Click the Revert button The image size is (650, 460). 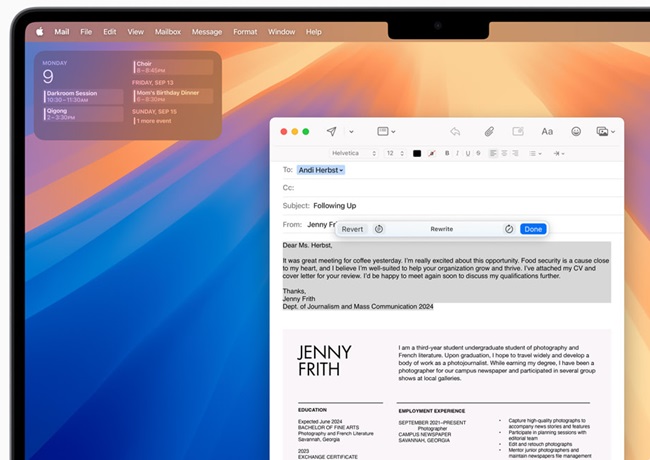click(352, 229)
